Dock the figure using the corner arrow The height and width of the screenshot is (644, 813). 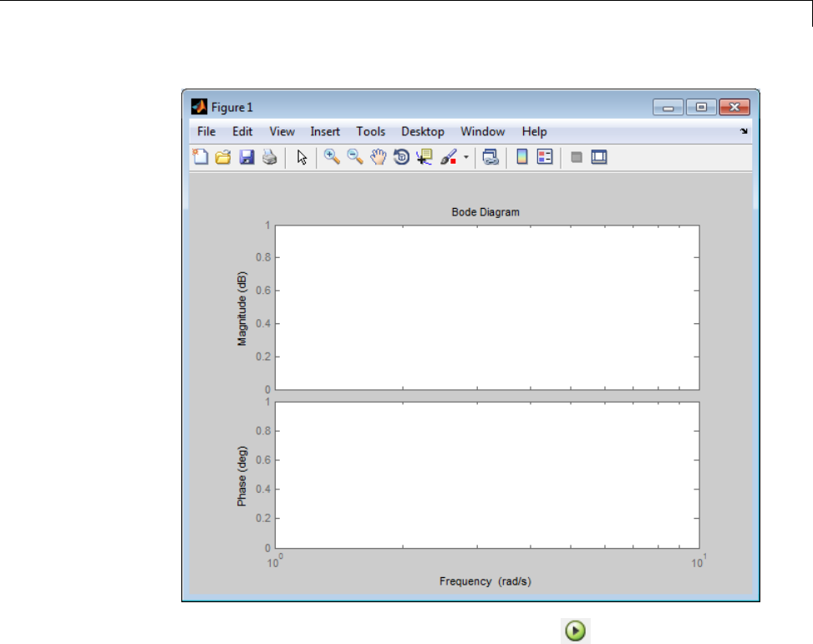coord(744,132)
